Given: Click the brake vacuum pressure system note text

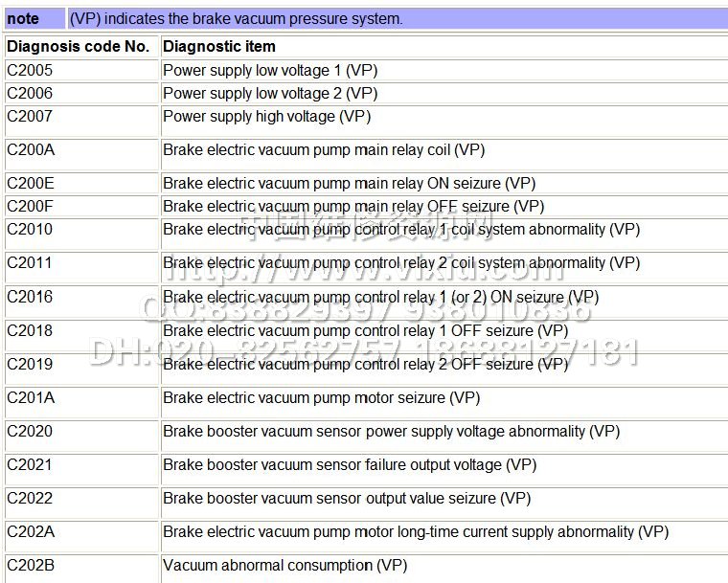Looking at the screenshot, I should (236, 18).
